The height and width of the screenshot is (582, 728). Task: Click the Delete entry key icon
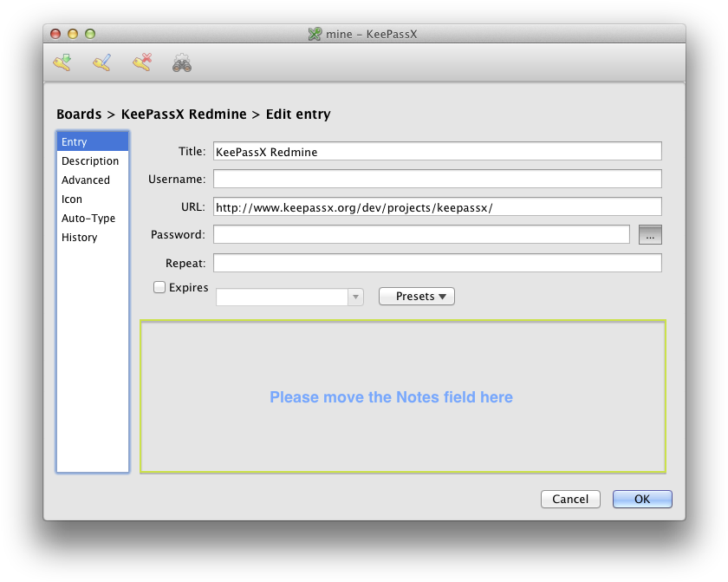coord(142,62)
